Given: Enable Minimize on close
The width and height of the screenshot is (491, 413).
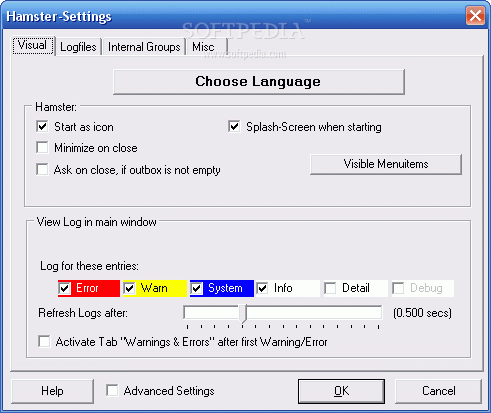Looking at the screenshot, I should pos(42,148).
